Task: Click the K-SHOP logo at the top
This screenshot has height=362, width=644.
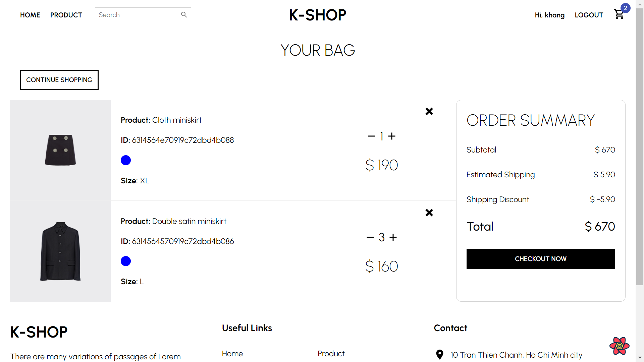Action: (317, 15)
